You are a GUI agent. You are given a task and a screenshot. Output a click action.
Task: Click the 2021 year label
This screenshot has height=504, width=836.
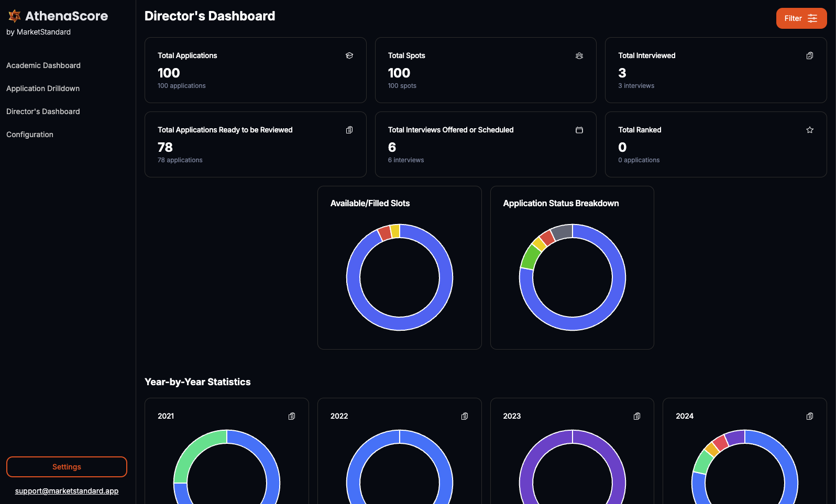pyautogui.click(x=166, y=416)
